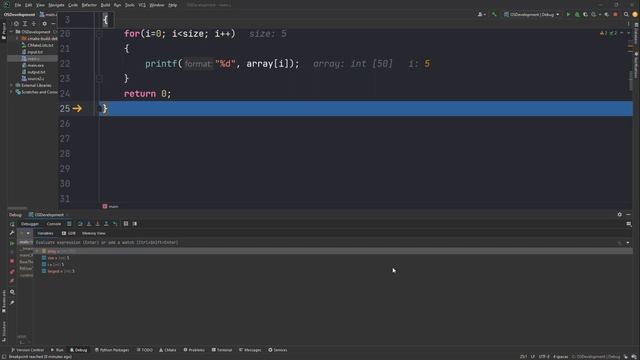Build project with the green hammer icon

coord(494,14)
